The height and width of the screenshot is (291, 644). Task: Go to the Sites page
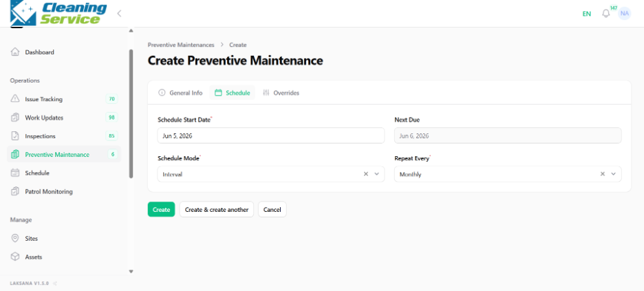point(64,238)
